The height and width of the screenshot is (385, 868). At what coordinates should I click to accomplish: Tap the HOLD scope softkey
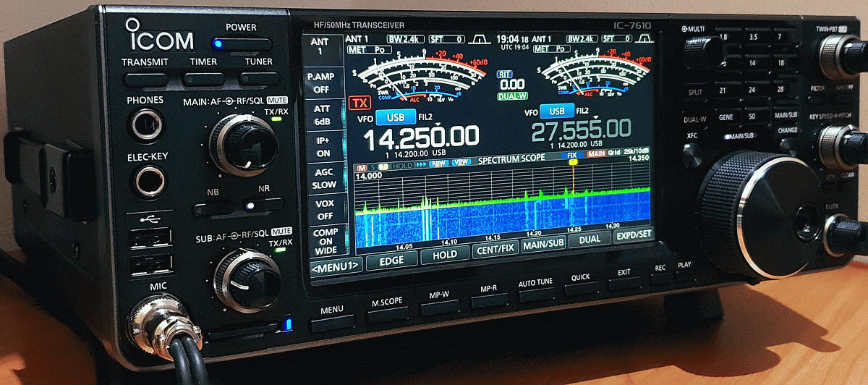(x=444, y=254)
